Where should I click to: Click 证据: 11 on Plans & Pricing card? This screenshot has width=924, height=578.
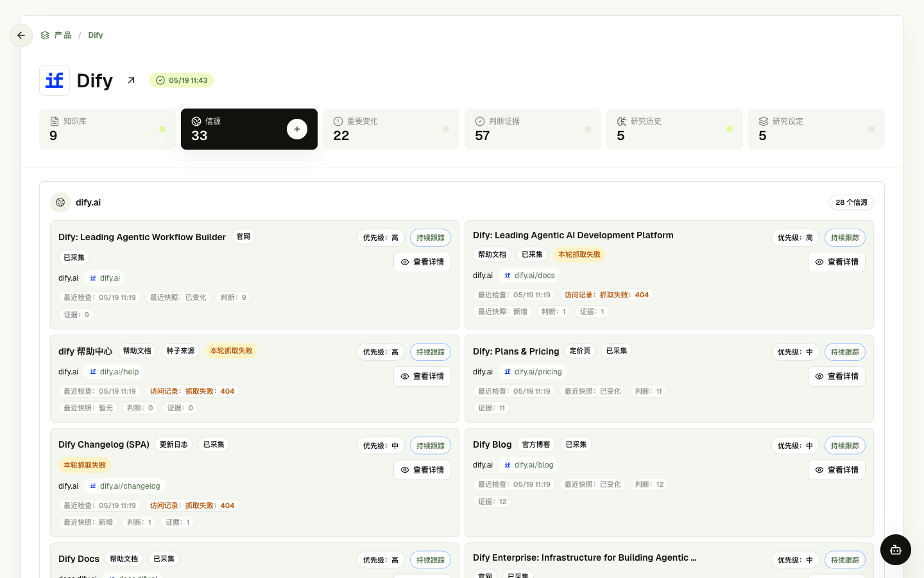(492, 408)
